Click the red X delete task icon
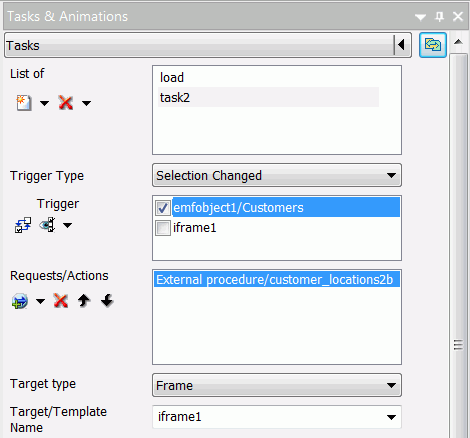Screen dimensions: 470x438 point(66,103)
